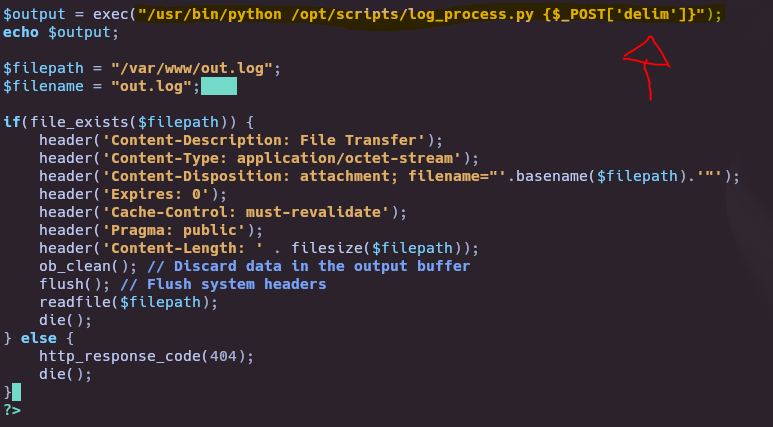The height and width of the screenshot is (427, 773).
Task: Click the echo keyword
Action: pyautogui.click(x=21, y=32)
